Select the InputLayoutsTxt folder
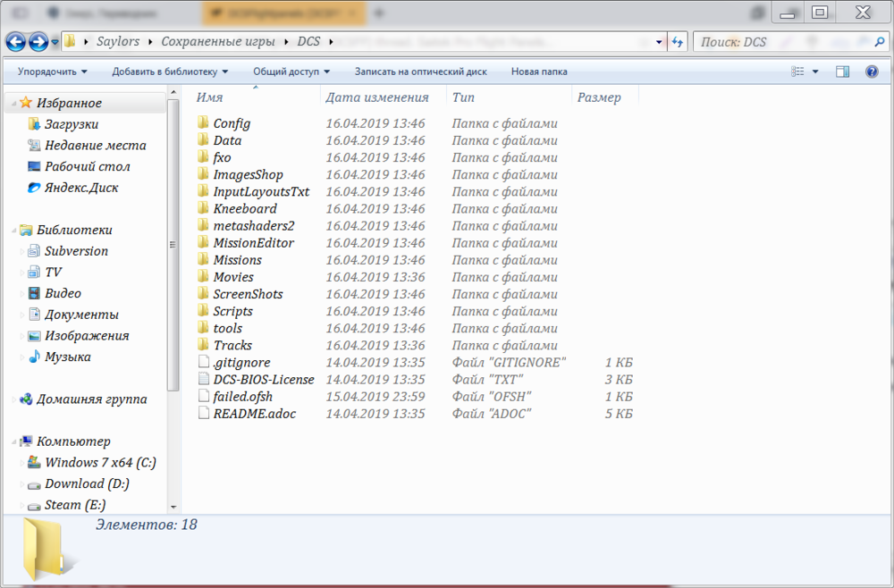Image resolution: width=894 pixels, height=588 pixels. (253, 191)
